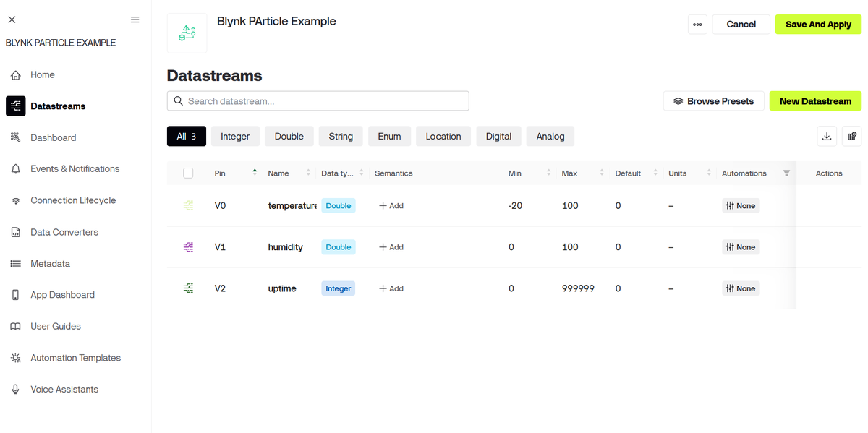Tick the select-all checkbox in table header
Screen dimensions: 868x433
coord(188,173)
